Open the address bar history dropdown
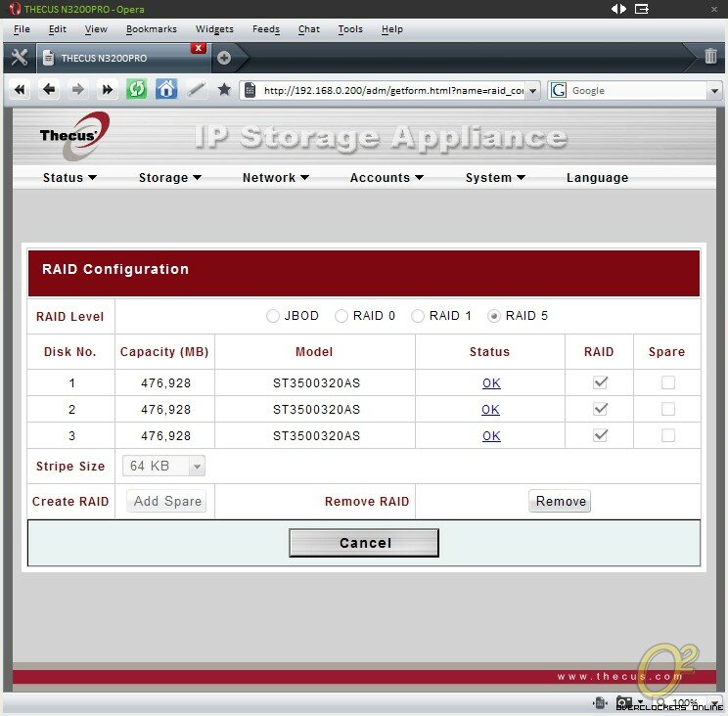 pos(533,91)
